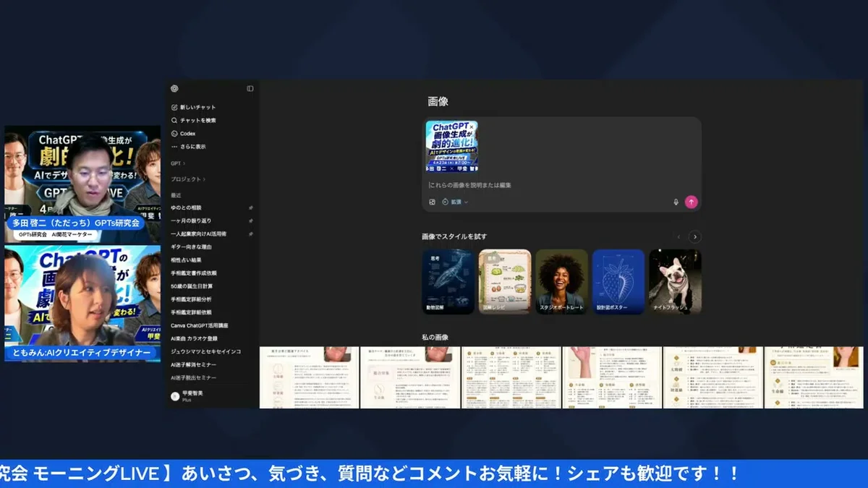Select the ナイトフラッシュ style thumbnail

coord(675,278)
